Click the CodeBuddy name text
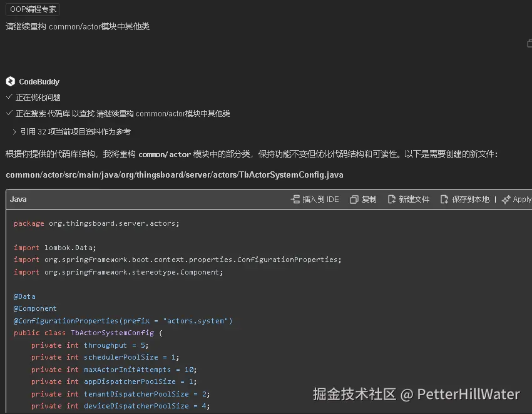 point(39,82)
